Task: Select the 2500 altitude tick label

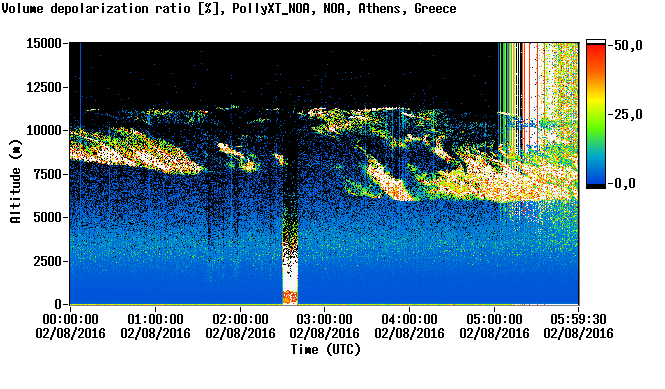Action: pyautogui.click(x=48, y=261)
